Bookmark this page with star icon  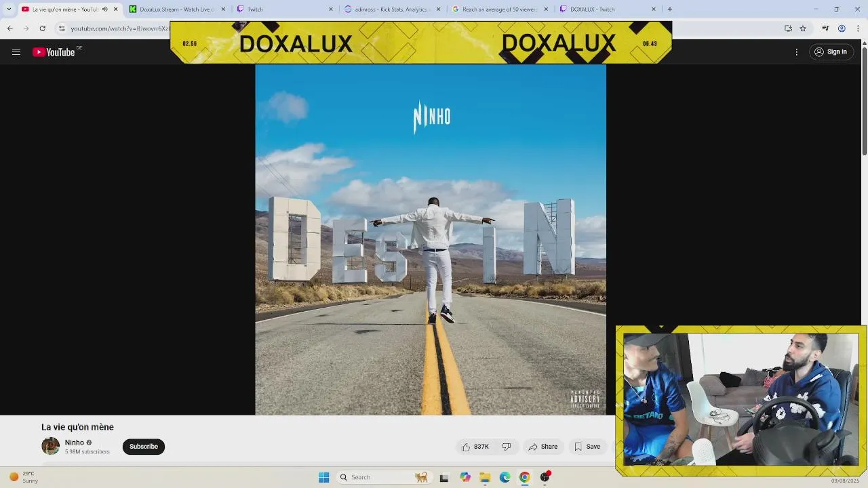[803, 28]
